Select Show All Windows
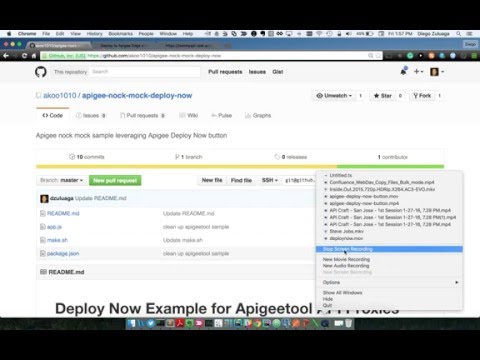The image size is (480, 360). pyautogui.click(x=342, y=293)
